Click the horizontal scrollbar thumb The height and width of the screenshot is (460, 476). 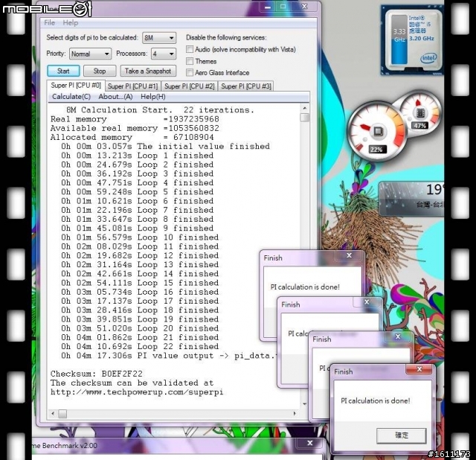pos(62,414)
